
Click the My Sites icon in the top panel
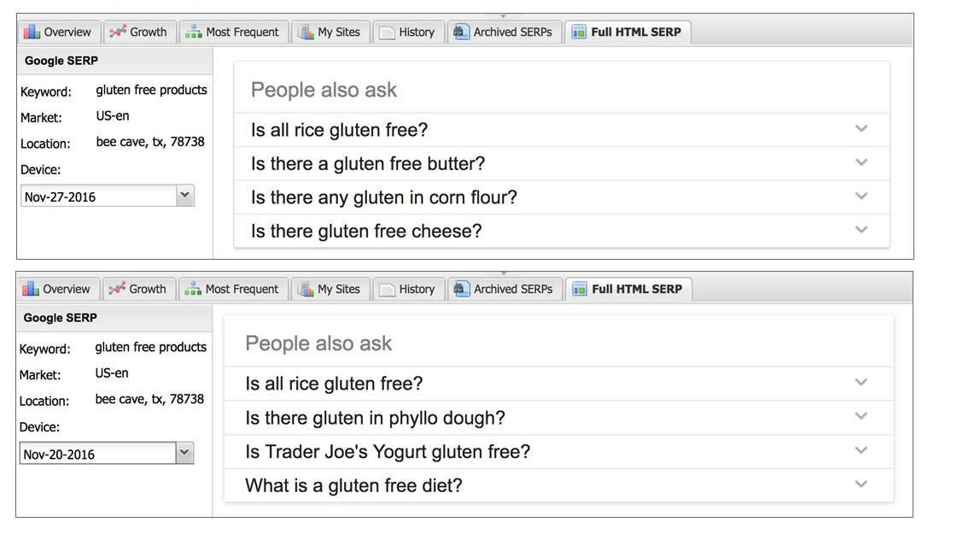306,32
